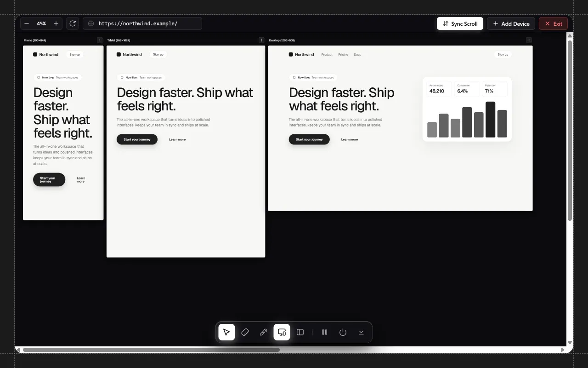Click Sign up in the Tablet preview
This screenshot has width=588, height=368.
pyautogui.click(x=158, y=54)
